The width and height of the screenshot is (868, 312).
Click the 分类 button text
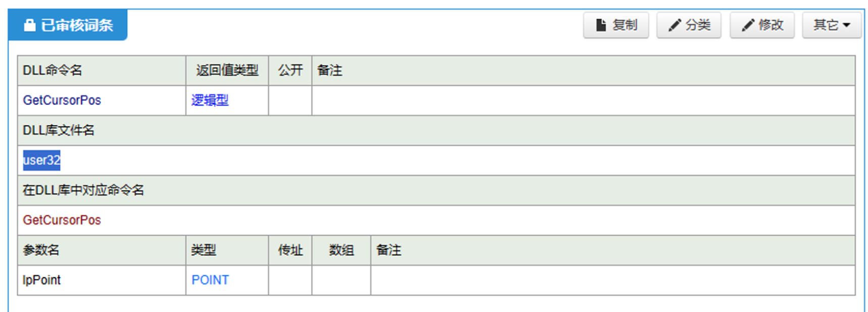tap(698, 25)
